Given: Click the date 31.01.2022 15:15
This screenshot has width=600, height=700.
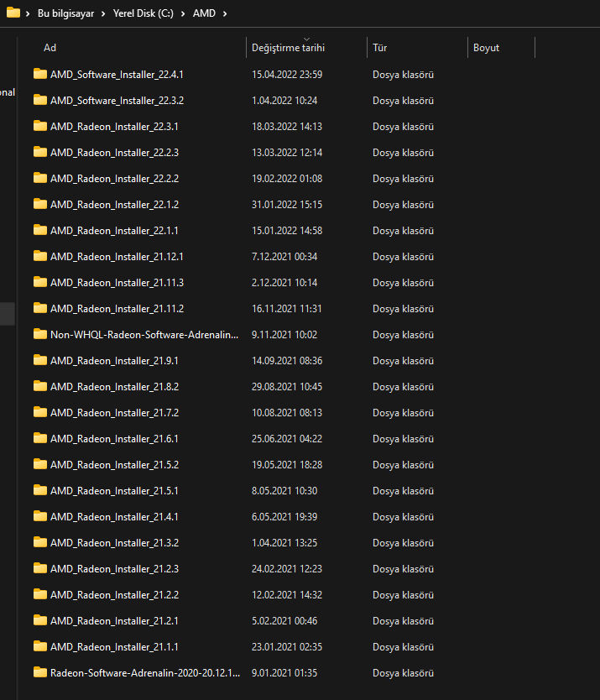Looking at the screenshot, I should pyautogui.click(x=287, y=205).
